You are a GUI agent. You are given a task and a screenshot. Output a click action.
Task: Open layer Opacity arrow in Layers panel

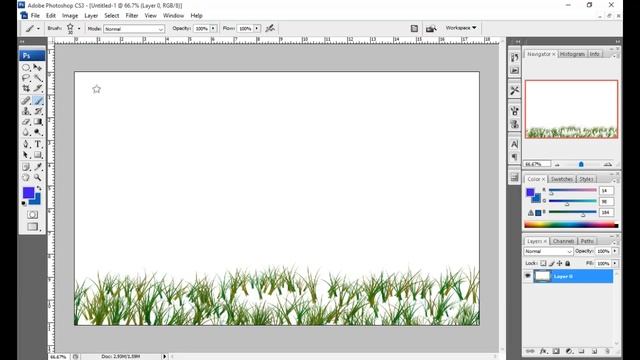point(615,251)
